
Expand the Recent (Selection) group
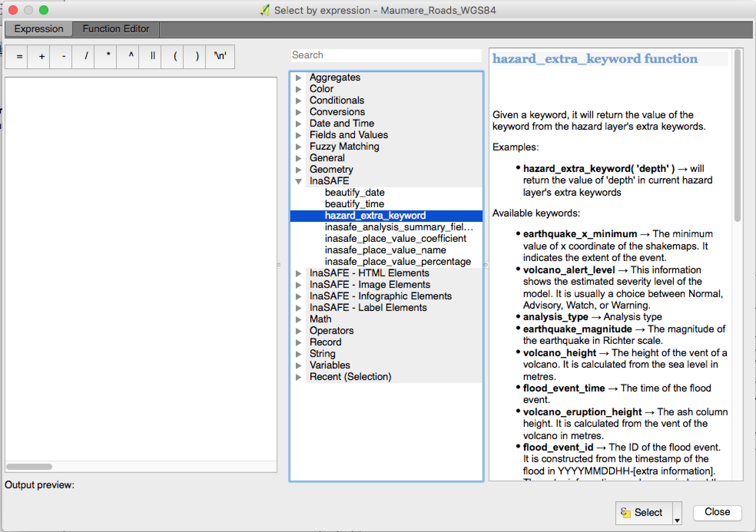[x=298, y=377]
